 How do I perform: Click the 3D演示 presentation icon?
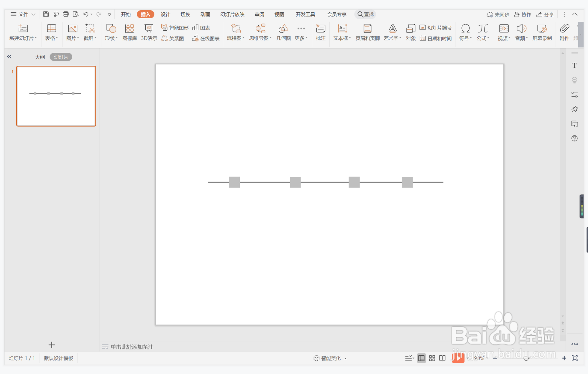(149, 29)
